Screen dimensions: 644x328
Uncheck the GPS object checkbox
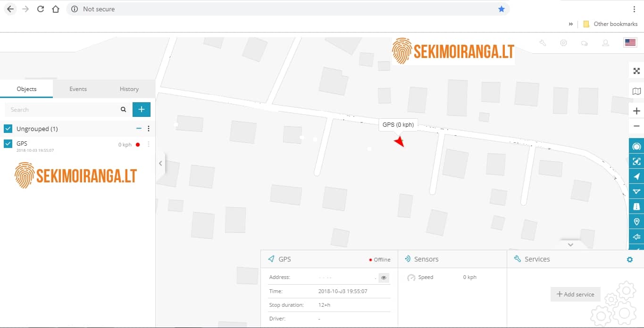click(8, 144)
